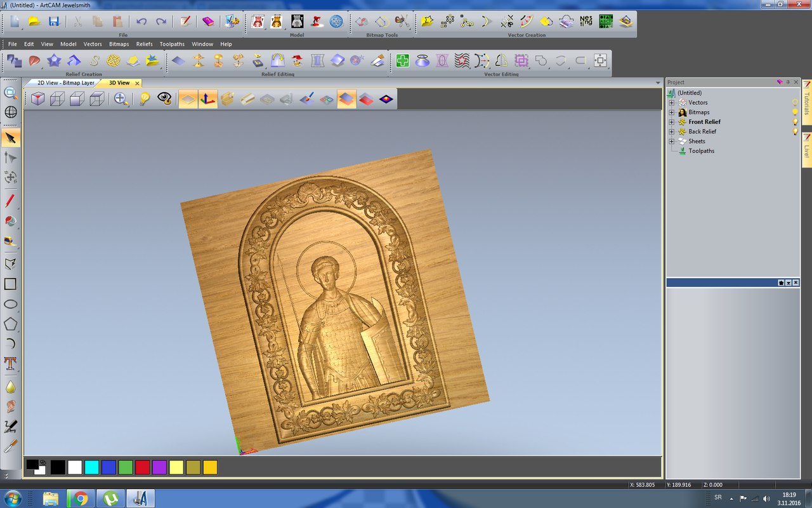Open the Nesting tool in Vector Creation
Image resolution: width=812 pixels, height=508 pixels.
pyautogui.click(x=586, y=22)
